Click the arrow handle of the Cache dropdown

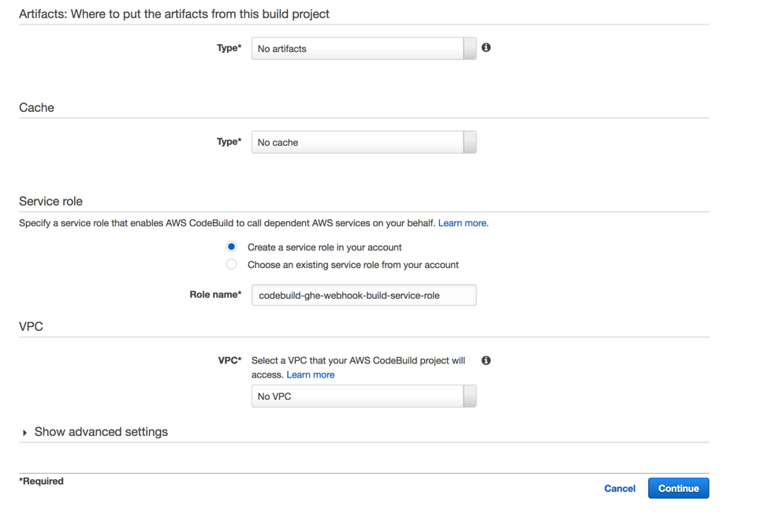[x=470, y=143]
